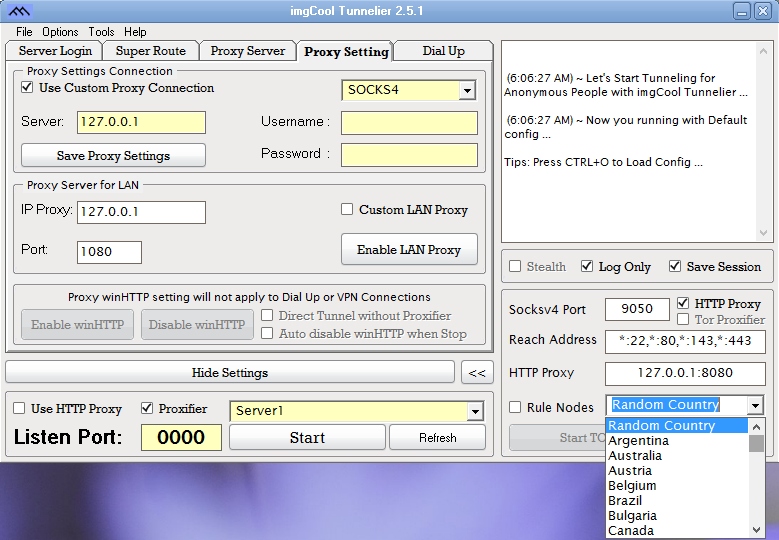Open the Help menu

[135, 32]
